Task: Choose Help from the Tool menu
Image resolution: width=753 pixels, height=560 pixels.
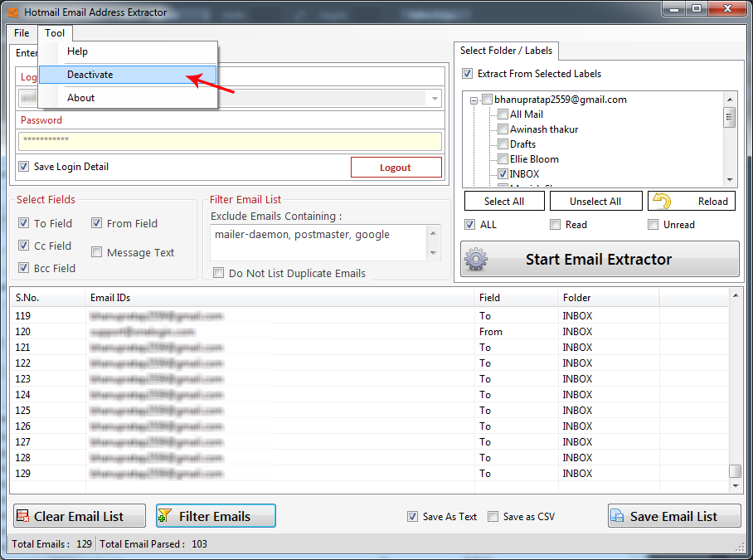Action: (x=128, y=51)
